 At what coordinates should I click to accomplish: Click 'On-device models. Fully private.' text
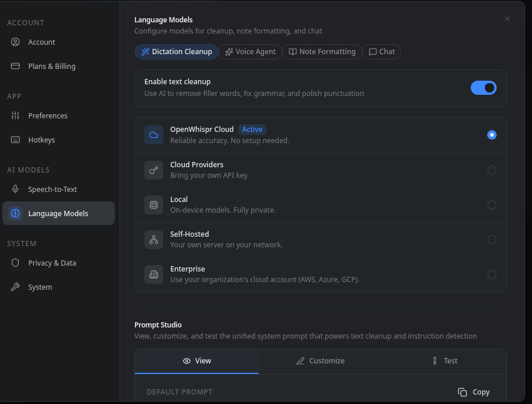tap(223, 210)
